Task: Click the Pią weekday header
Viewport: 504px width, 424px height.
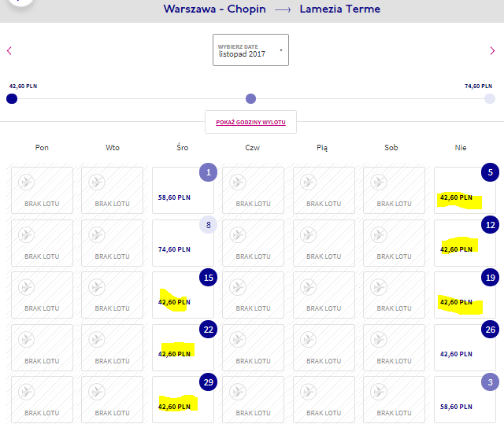Action: [x=322, y=148]
